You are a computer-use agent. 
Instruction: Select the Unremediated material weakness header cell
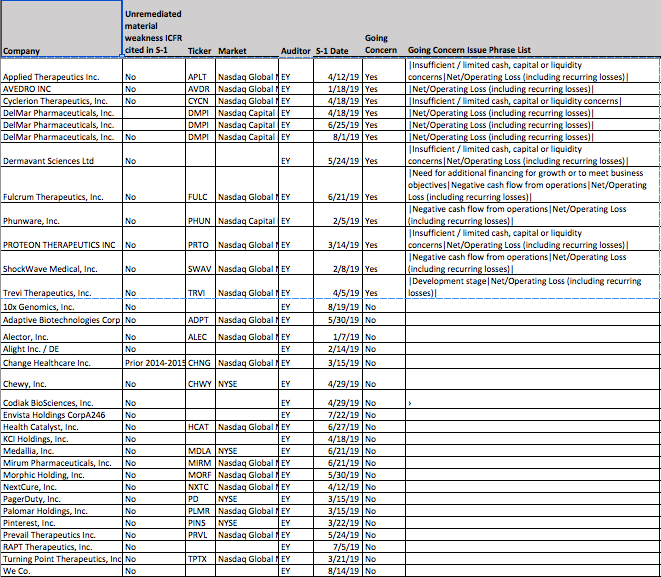click(154, 29)
